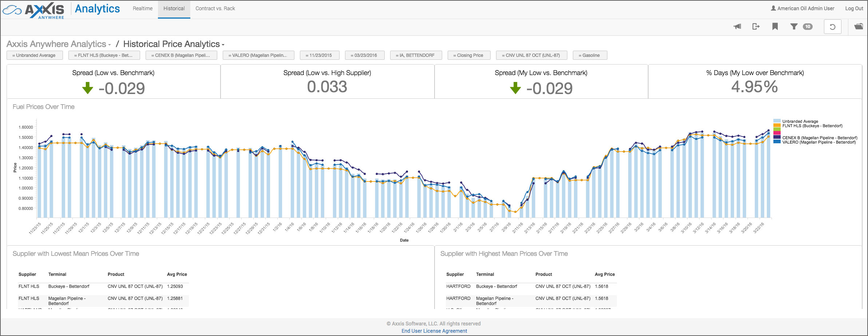Click the FLNT HLS (Buckeye) filter chip
This screenshot has width=868, height=336.
(104, 55)
